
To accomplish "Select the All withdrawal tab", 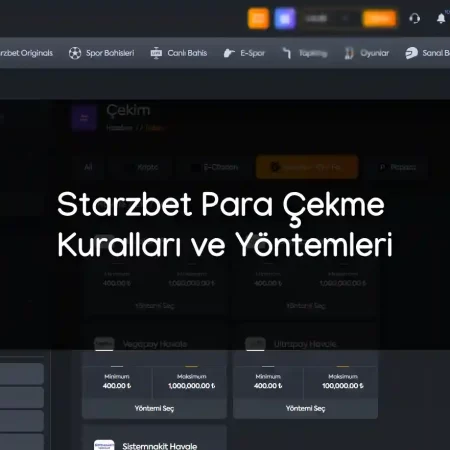I will (x=88, y=167).
